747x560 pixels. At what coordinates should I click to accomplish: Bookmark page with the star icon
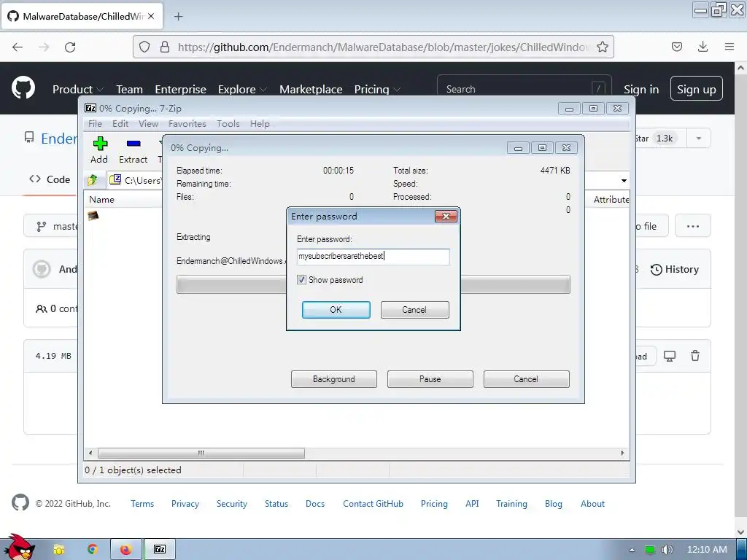click(602, 47)
